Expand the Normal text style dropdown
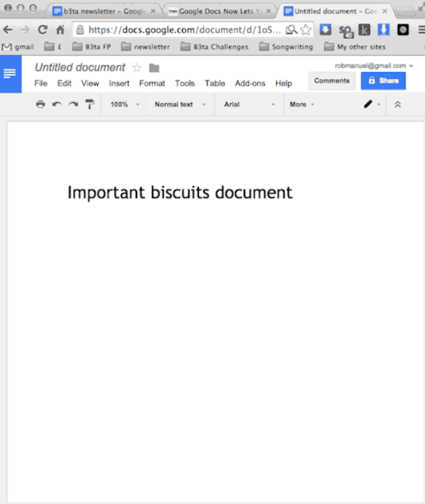The image size is (425, 504). (x=180, y=104)
